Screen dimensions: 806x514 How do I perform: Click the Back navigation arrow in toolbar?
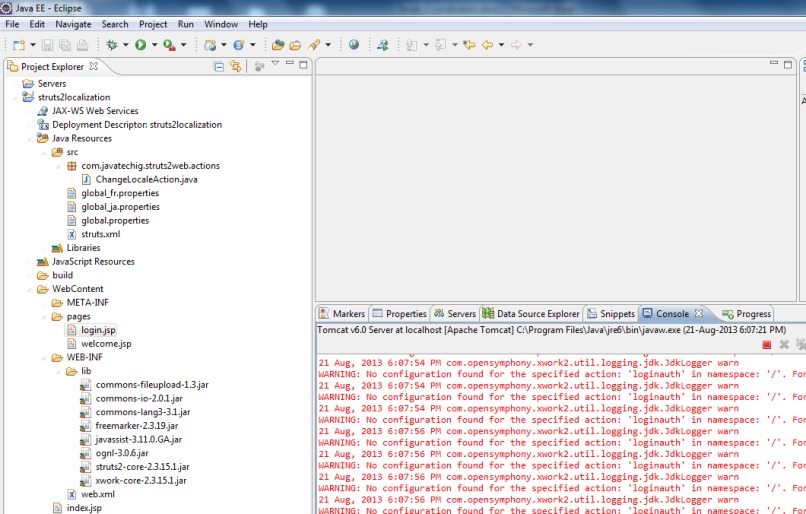[x=487, y=45]
